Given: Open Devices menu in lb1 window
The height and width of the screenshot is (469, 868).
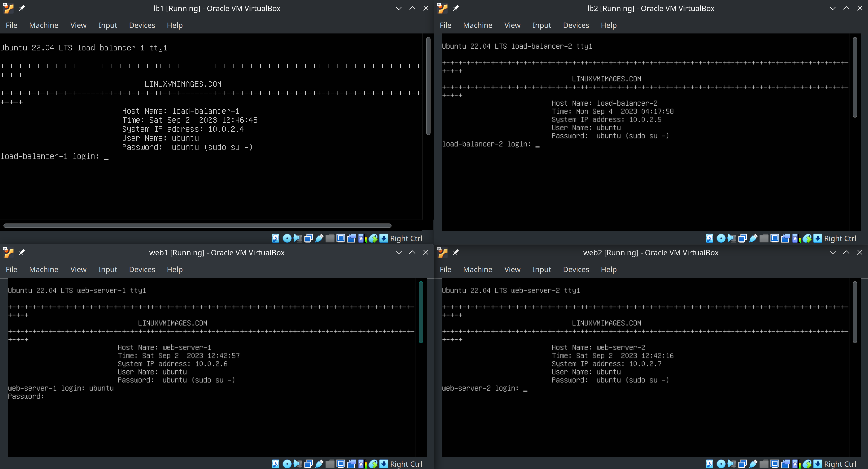Looking at the screenshot, I should click(x=142, y=25).
